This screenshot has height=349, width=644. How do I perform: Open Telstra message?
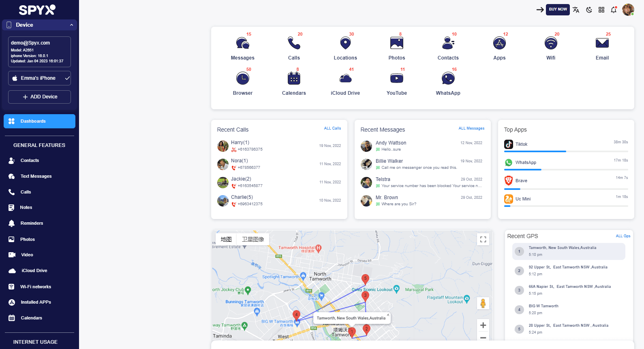[x=421, y=182]
